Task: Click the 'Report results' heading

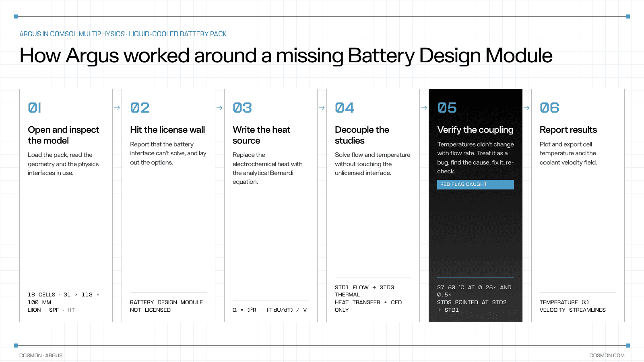Action: (568, 130)
